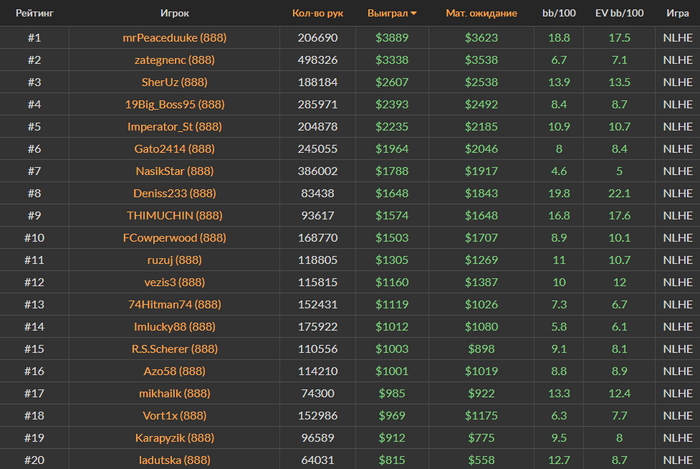Select Deniss233 (888) in the ranking
700x469 pixels.
(x=175, y=193)
